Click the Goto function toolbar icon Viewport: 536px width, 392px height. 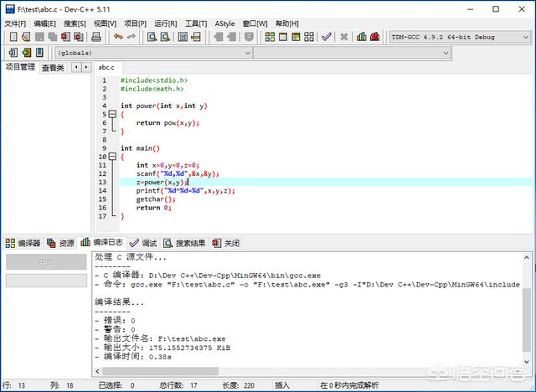pyautogui.click(x=183, y=37)
